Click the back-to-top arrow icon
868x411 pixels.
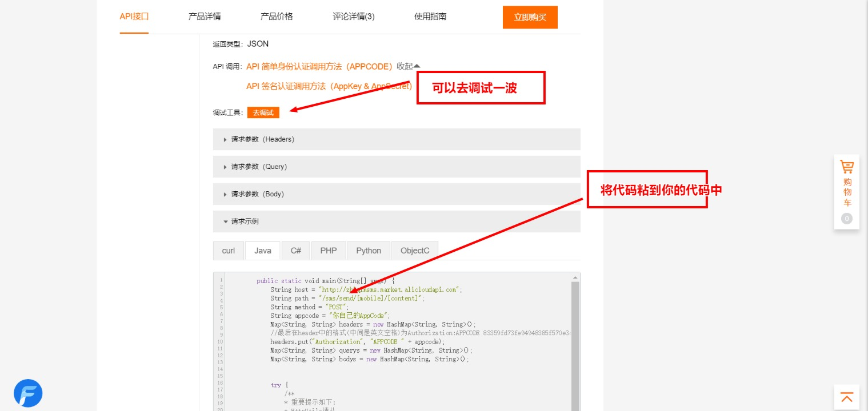pos(847,397)
